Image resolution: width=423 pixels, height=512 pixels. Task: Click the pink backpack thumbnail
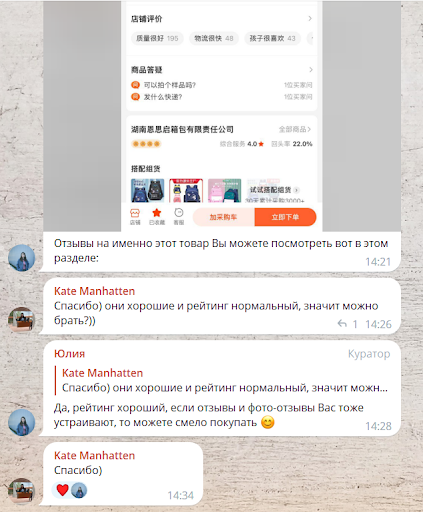224,190
